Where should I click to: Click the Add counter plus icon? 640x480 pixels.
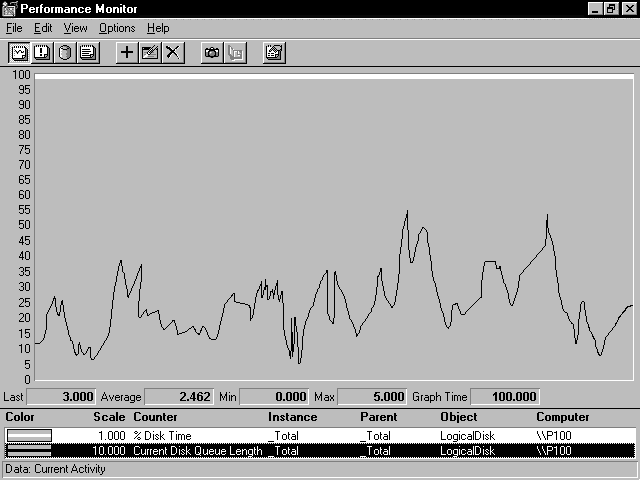click(127, 53)
